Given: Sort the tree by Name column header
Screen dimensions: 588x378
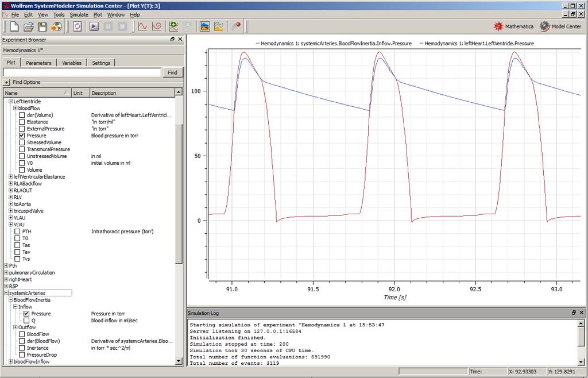Looking at the screenshot, I should 37,93.
